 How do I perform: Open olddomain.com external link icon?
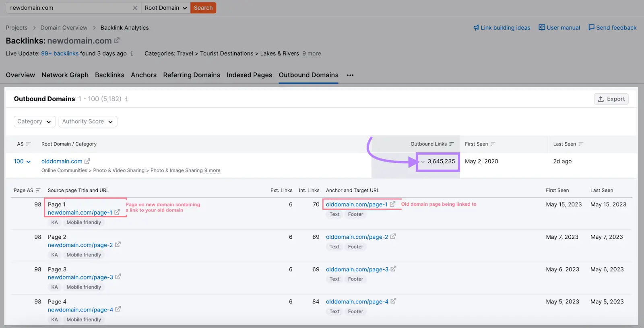[x=87, y=161]
